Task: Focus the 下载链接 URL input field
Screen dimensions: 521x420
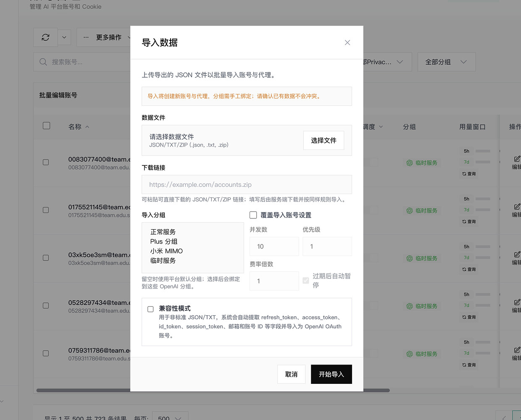Action: pyautogui.click(x=247, y=184)
